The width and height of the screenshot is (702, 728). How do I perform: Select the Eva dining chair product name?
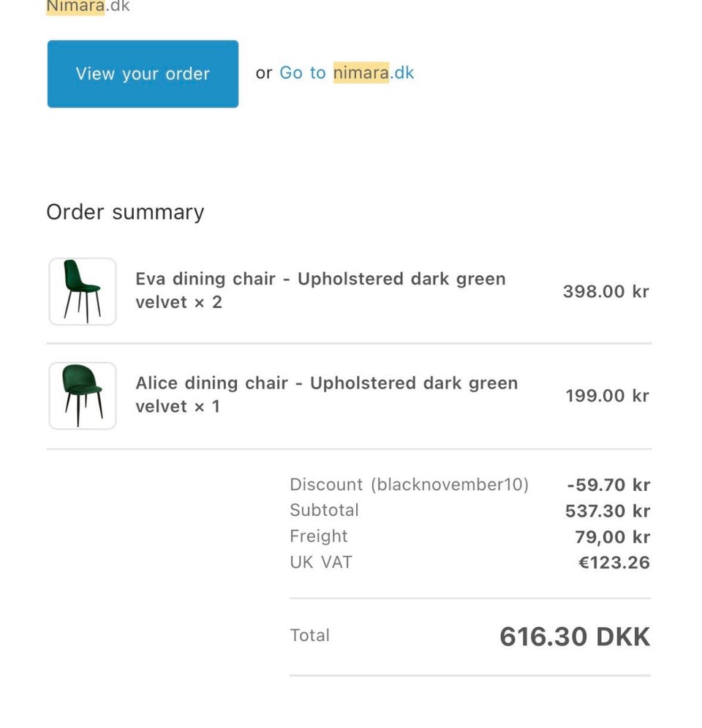coord(320,290)
